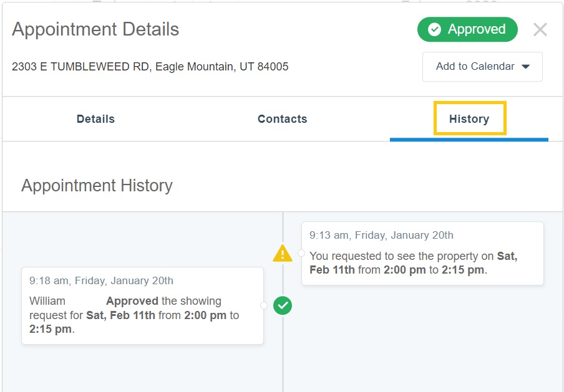Screen dimensions: 564x392
Task: Click the 9:13 am, Friday, January 20th timestamp
Action: click(x=381, y=235)
